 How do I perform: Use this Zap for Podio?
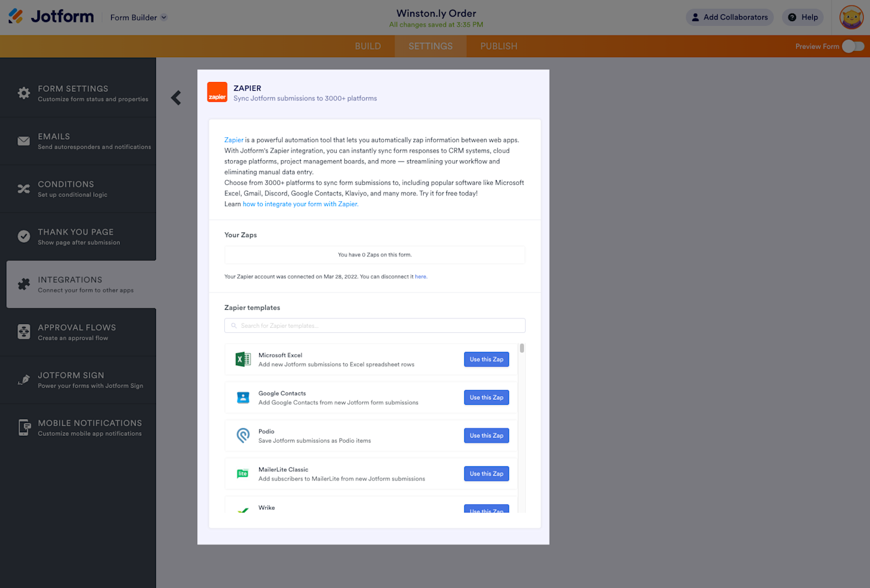point(487,436)
